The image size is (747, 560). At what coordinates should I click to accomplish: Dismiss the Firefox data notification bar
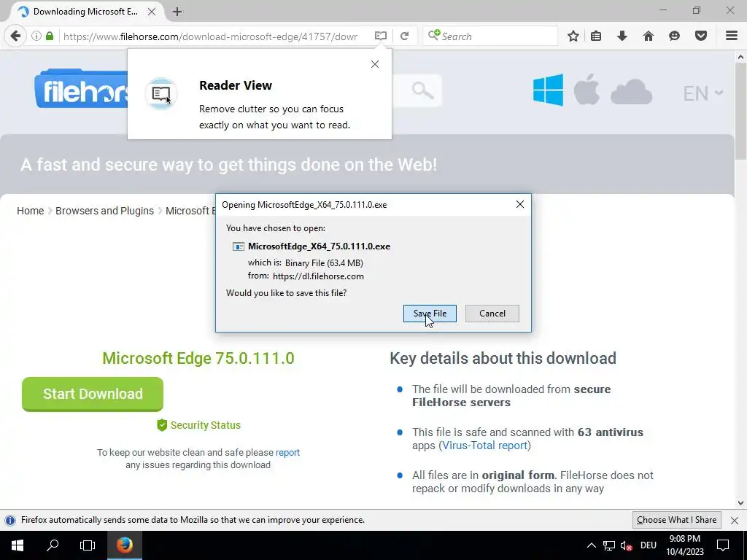pos(735,521)
